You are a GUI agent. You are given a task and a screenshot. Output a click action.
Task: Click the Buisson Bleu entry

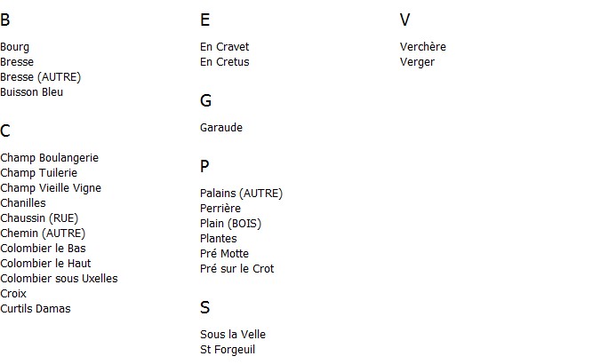pyautogui.click(x=31, y=92)
